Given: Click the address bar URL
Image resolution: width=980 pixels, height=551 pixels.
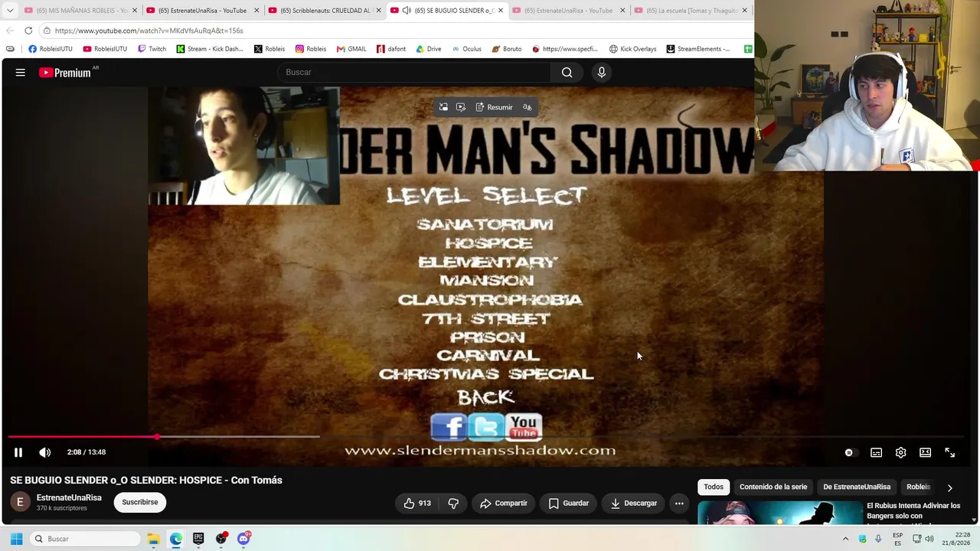Looking at the screenshot, I should click(149, 31).
